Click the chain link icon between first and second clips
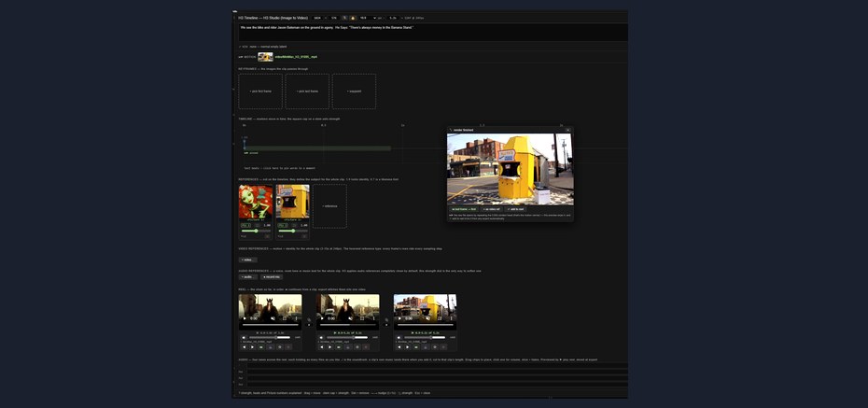 [309, 319]
